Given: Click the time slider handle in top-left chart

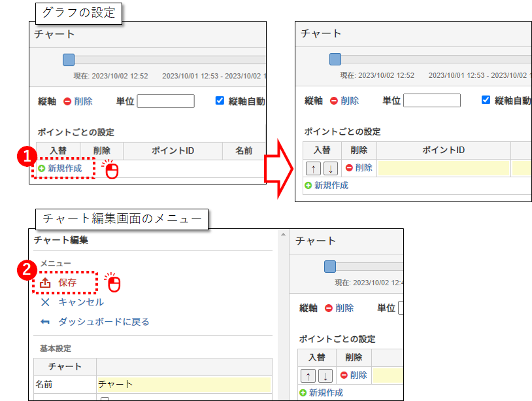Looking at the screenshot, I should pos(69,60).
